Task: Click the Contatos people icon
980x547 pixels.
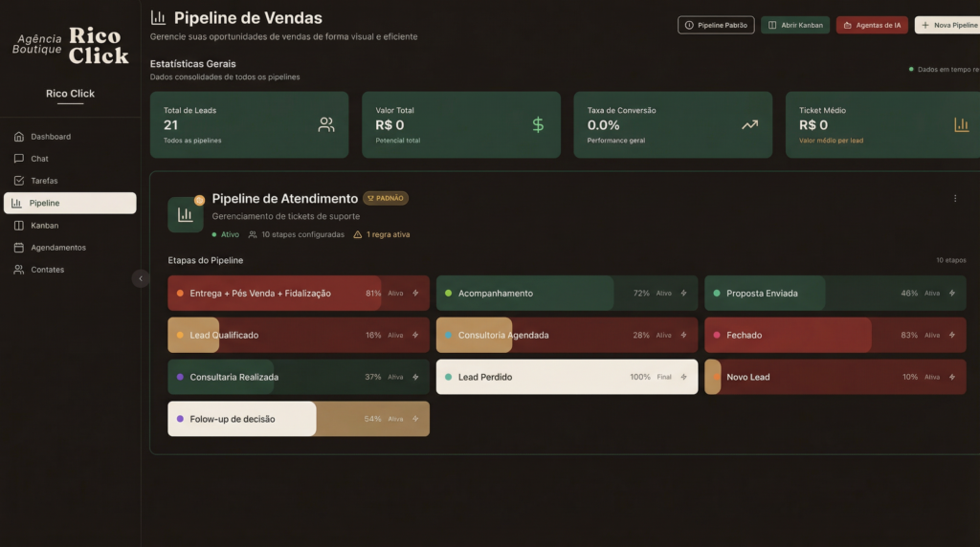Action: (19, 270)
